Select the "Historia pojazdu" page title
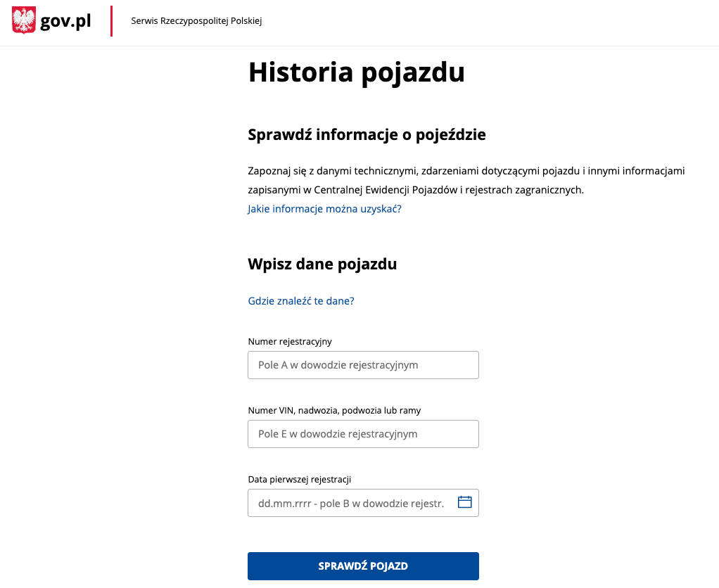Image resolution: width=719 pixels, height=588 pixels. [x=356, y=72]
